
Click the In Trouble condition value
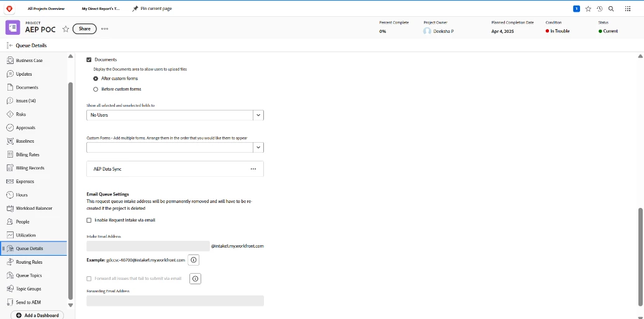tap(560, 31)
